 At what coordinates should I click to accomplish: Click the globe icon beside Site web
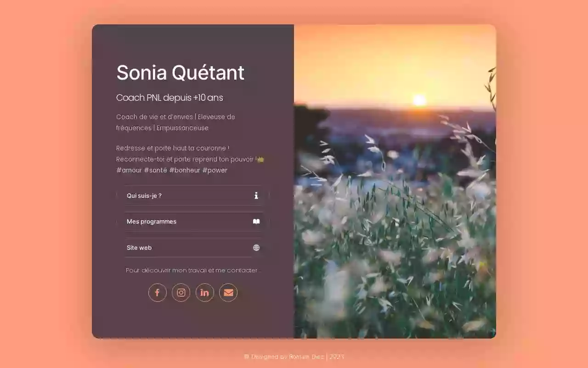[256, 247]
